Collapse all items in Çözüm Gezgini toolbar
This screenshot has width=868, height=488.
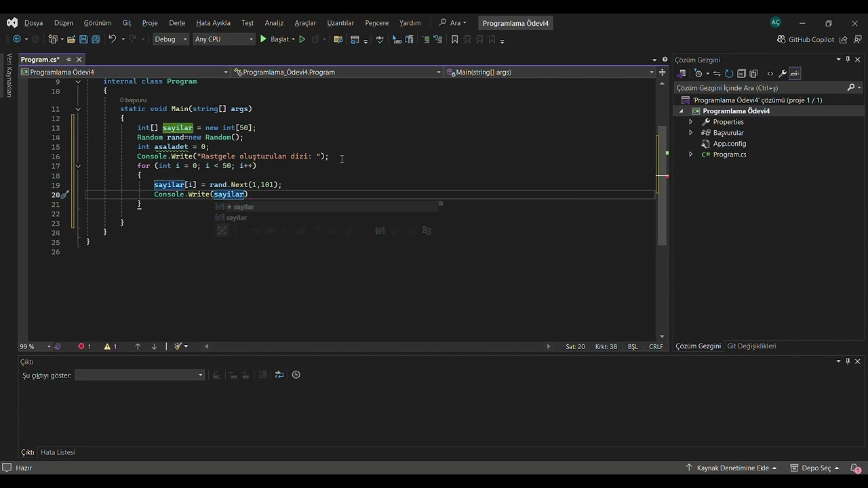click(x=741, y=73)
